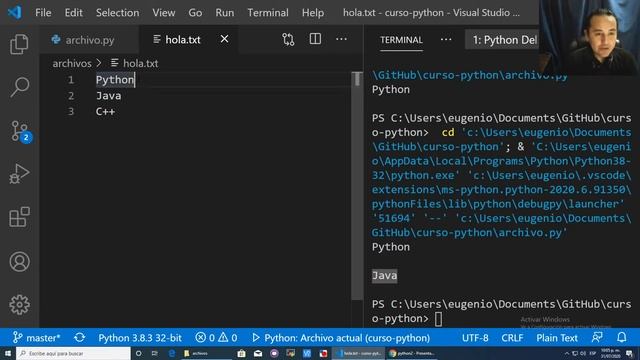640x360 pixels.
Task: Start debug Python: Archivo actual config
Action: pos(341,338)
